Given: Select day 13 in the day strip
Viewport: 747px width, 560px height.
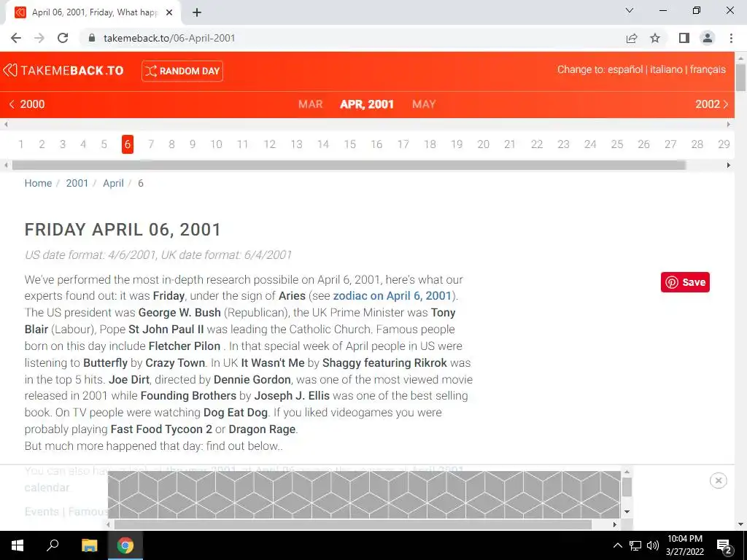Looking at the screenshot, I should (x=297, y=144).
